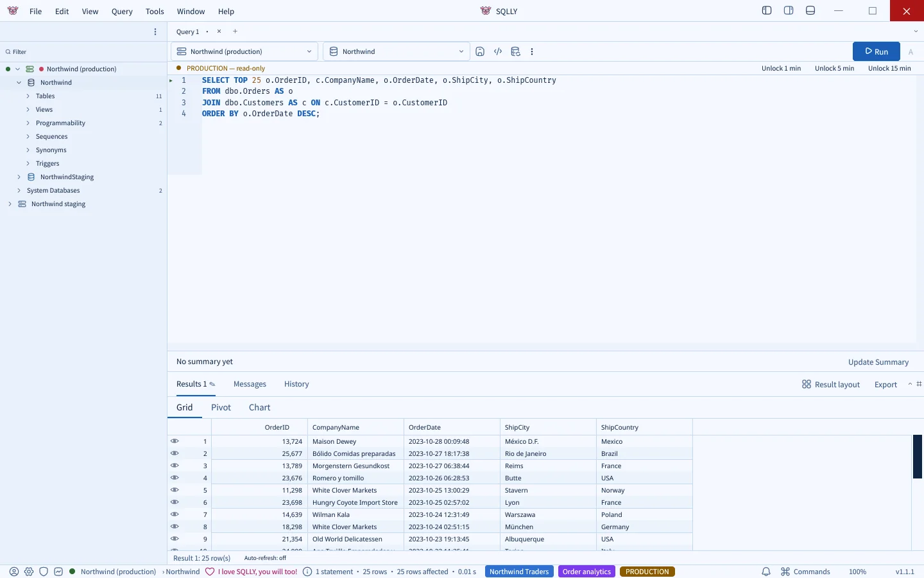Click the letter A button beside Run
Viewport: 924px width, 578px height.
pyautogui.click(x=911, y=52)
